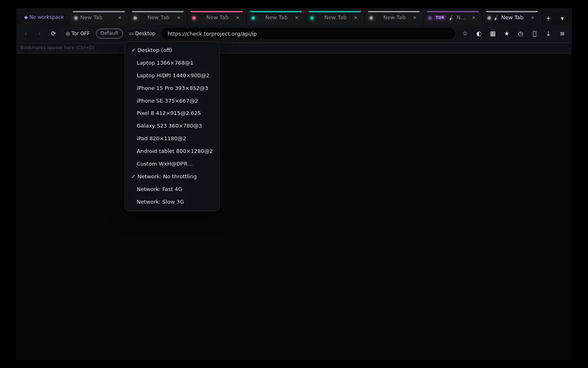Toggle the Tor OFF switch
The height and width of the screenshot is (368, 588).
point(78,34)
